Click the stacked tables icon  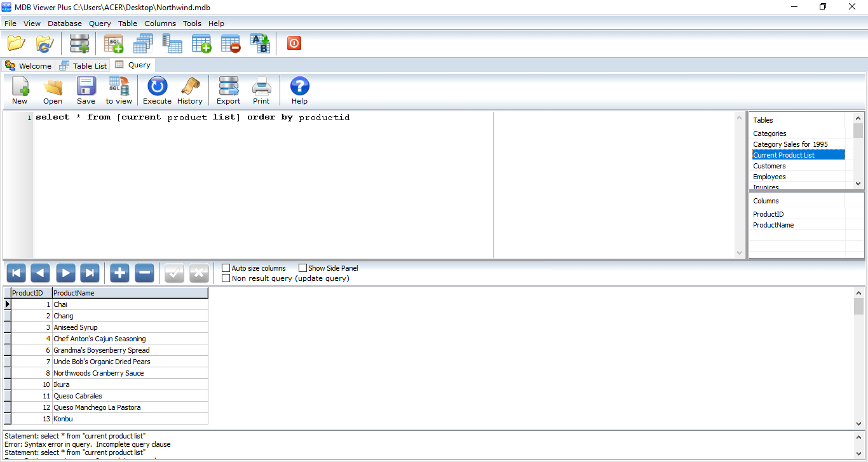coord(143,43)
